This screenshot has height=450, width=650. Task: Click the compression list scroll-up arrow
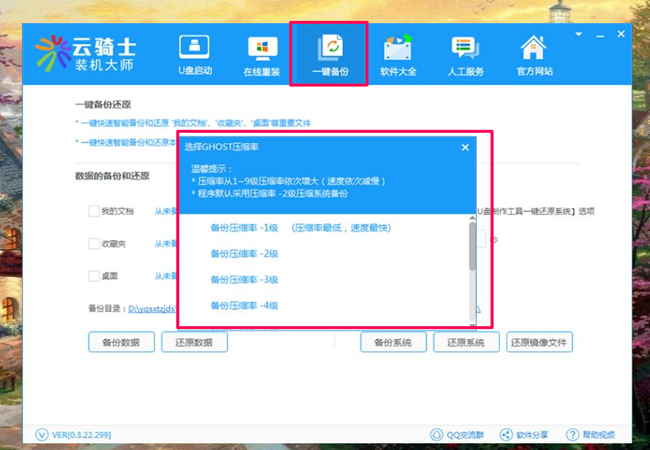coord(472,218)
